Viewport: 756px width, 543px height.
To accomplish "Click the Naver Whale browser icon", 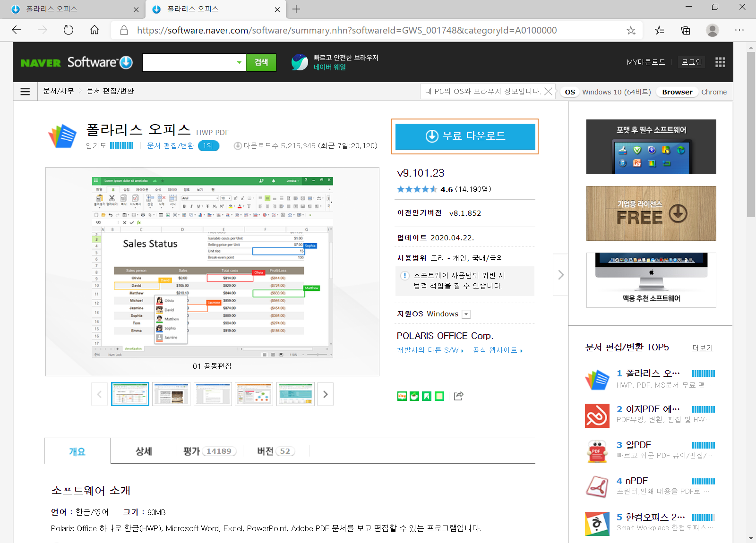I will click(x=300, y=62).
